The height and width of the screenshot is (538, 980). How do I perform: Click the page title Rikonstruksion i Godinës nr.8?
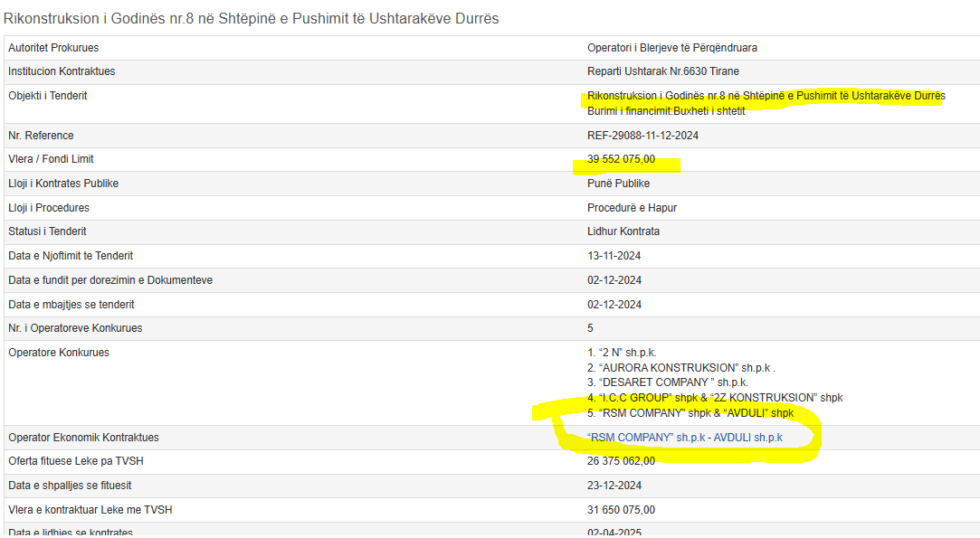pyautogui.click(x=251, y=18)
